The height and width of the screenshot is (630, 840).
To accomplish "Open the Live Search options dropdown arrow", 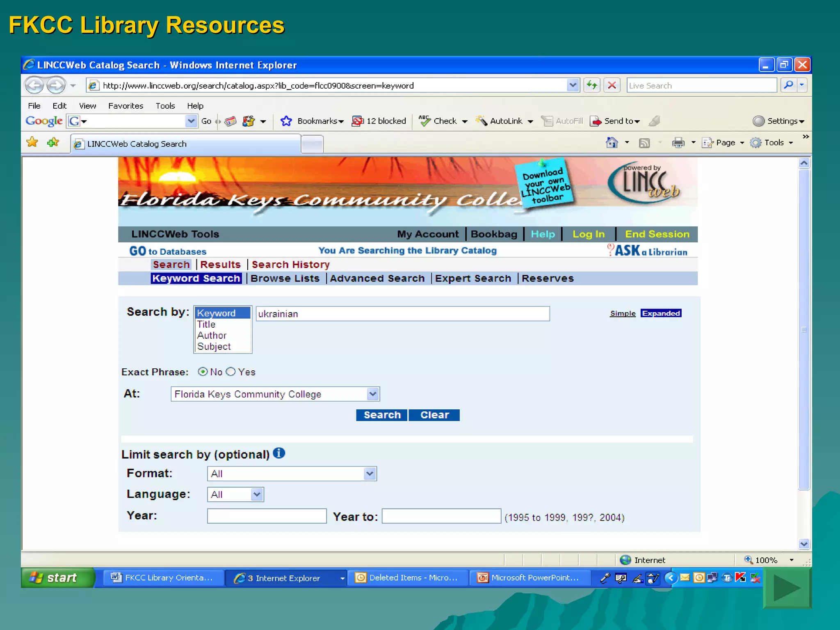I will click(x=801, y=85).
